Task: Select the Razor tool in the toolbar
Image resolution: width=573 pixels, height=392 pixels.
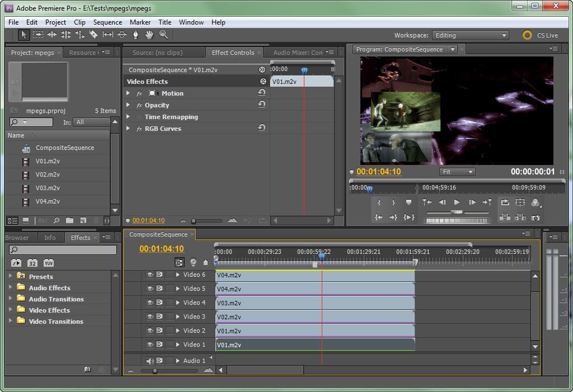Action: coord(93,35)
